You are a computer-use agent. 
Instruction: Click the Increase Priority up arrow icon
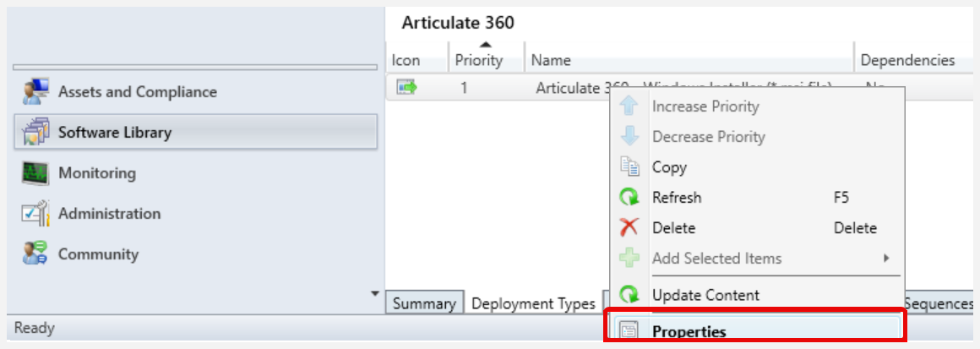[629, 107]
